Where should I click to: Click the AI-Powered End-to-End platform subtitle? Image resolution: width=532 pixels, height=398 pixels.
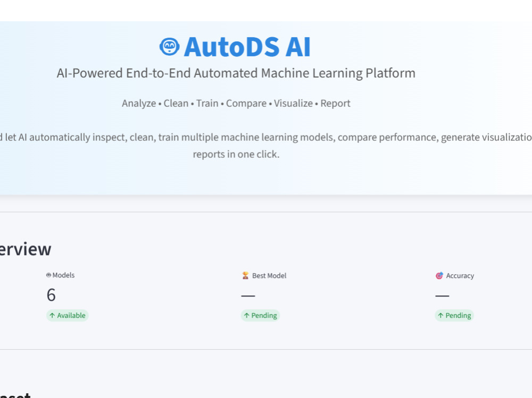click(236, 73)
